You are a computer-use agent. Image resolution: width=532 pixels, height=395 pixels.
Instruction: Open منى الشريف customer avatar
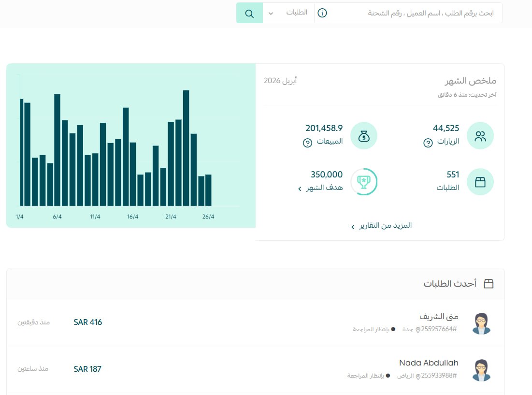point(481,323)
